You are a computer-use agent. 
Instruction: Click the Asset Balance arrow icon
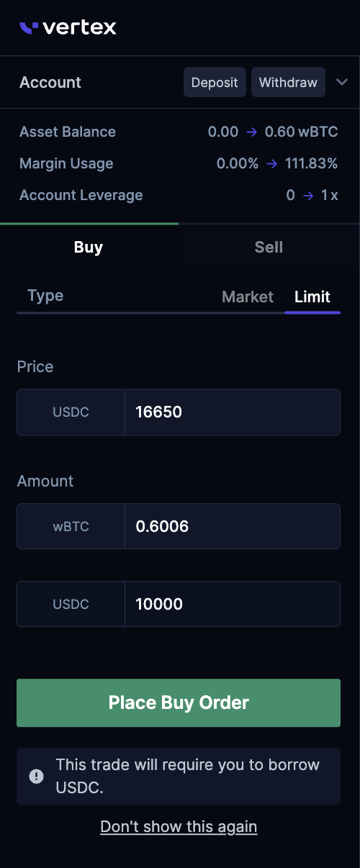coord(252,132)
